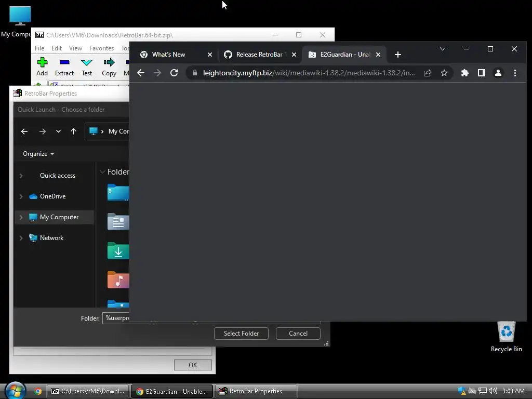Select the Documents folder icon
532x399 pixels.
[x=118, y=222]
